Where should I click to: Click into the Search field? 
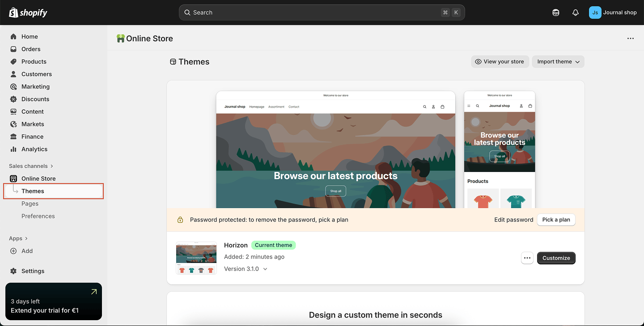322,13
